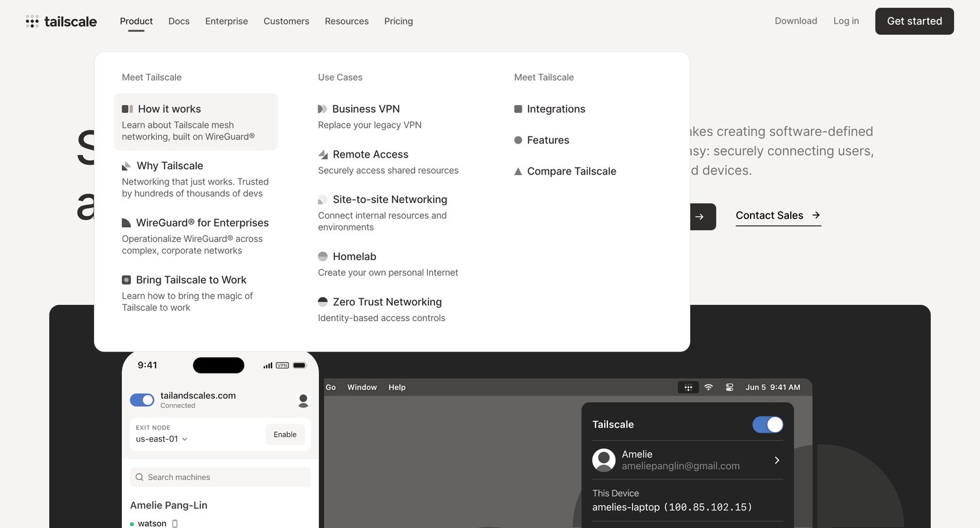Image resolution: width=980 pixels, height=528 pixels.
Task: Open the Site-to-site Networking use case
Action: (x=382, y=213)
